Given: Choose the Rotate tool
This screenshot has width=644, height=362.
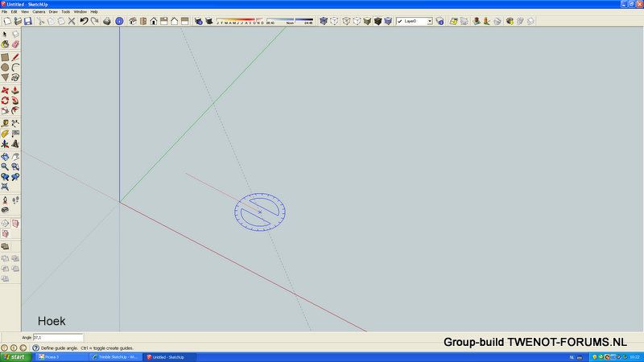Looking at the screenshot, I should [x=5, y=101].
